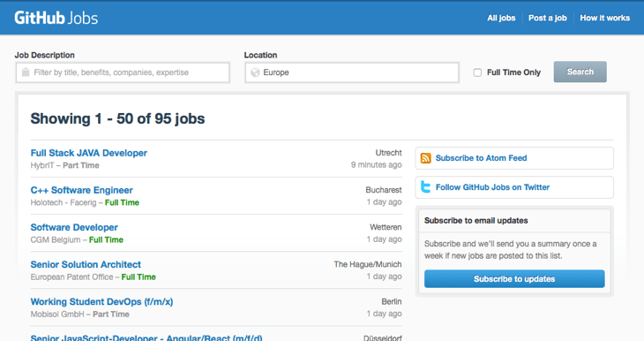Click the Full Time Only label text
The image size is (644, 341).
pyautogui.click(x=513, y=72)
